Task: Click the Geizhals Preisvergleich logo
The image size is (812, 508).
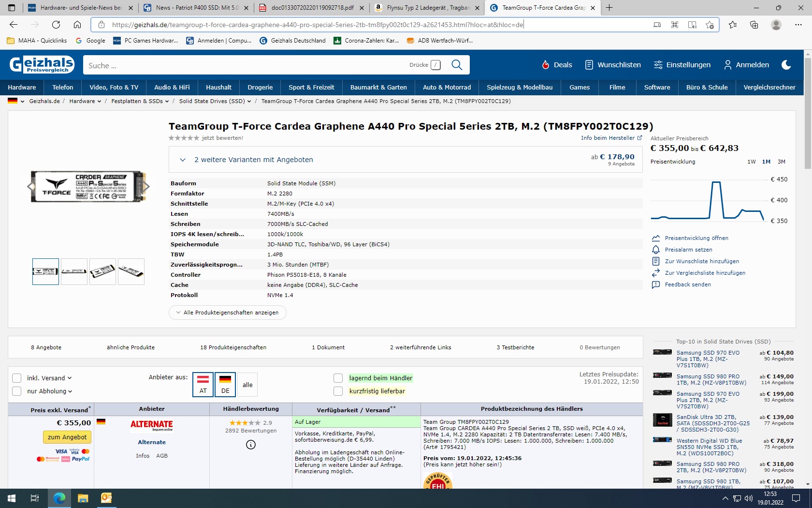Action: pyautogui.click(x=42, y=64)
